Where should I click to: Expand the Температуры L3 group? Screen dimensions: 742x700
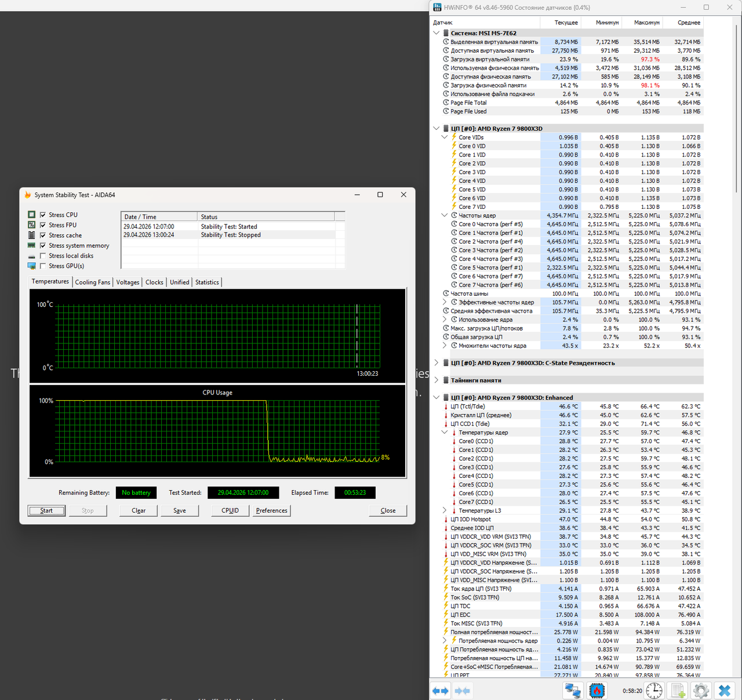click(x=445, y=510)
